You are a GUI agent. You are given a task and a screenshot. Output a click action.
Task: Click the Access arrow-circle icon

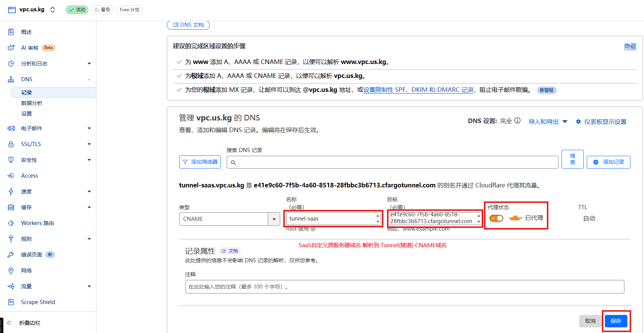point(11,176)
